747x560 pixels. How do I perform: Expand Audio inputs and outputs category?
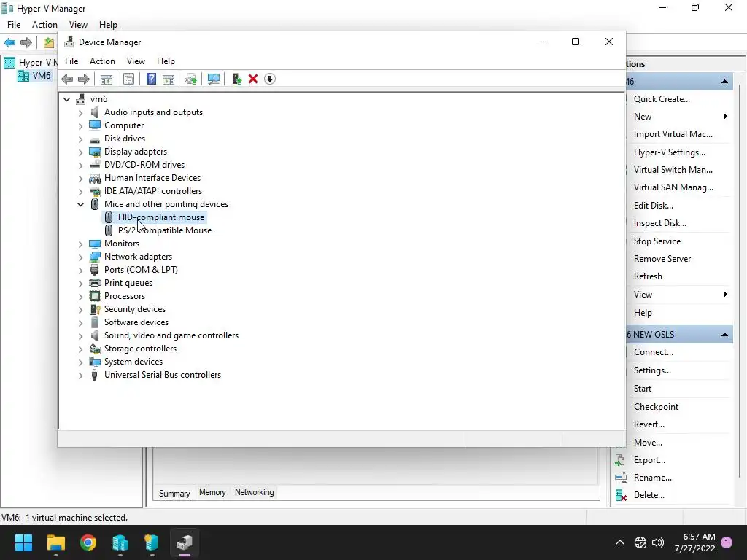80,113
